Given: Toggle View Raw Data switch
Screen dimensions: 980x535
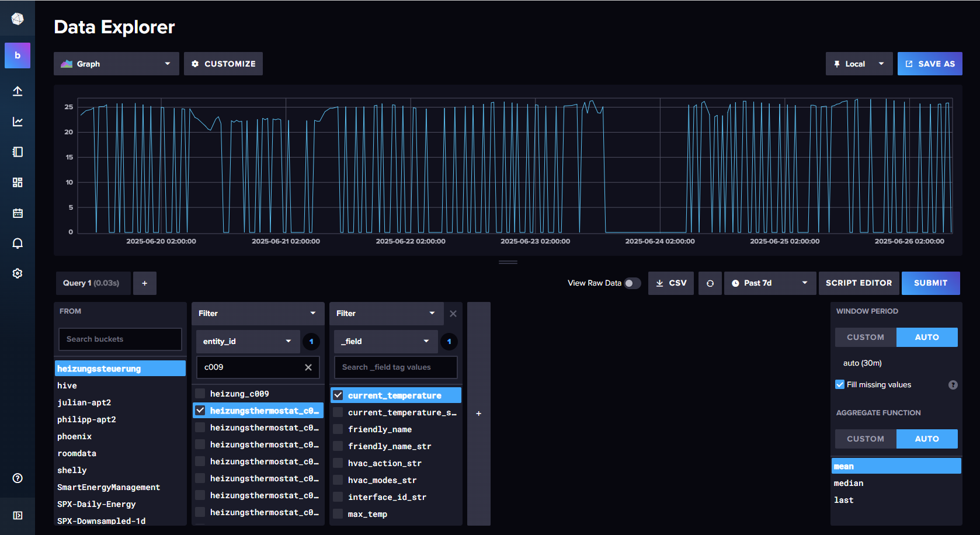Looking at the screenshot, I should (x=632, y=283).
